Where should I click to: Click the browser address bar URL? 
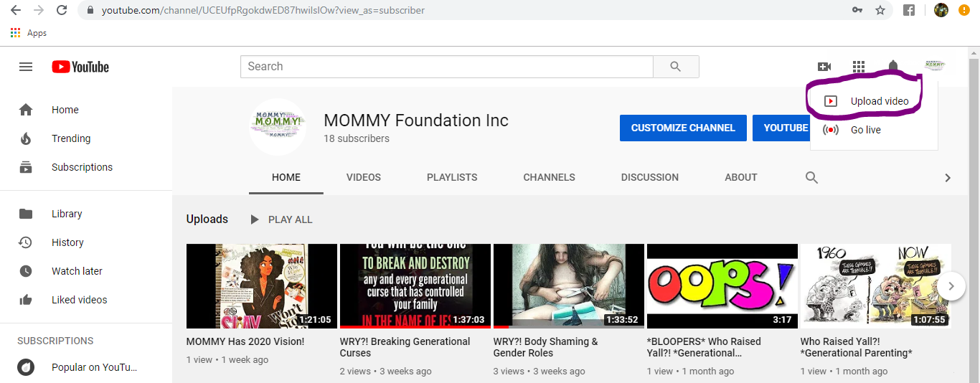[263, 11]
